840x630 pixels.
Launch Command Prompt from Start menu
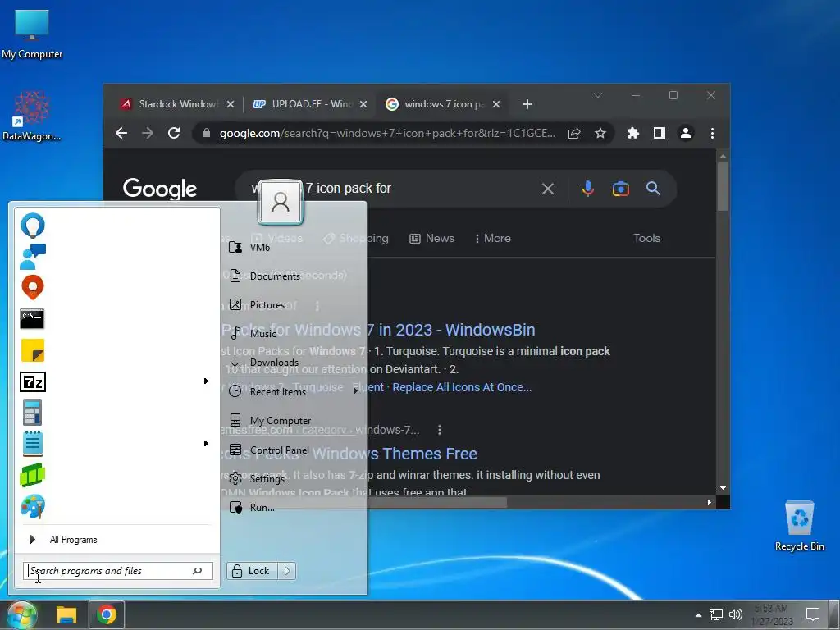pyautogui.click(x=32, y=319)
